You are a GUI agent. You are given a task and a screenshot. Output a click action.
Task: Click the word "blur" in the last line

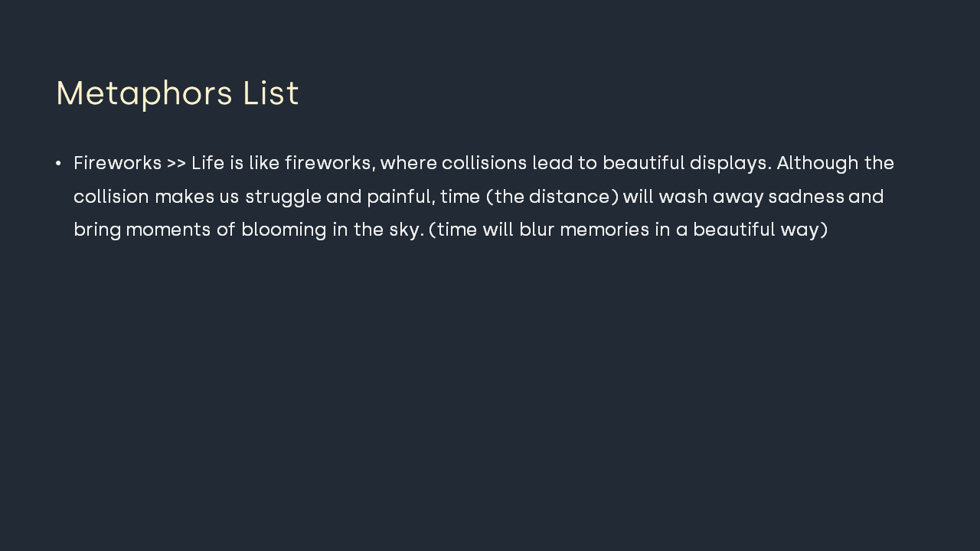tap(537, 230)
